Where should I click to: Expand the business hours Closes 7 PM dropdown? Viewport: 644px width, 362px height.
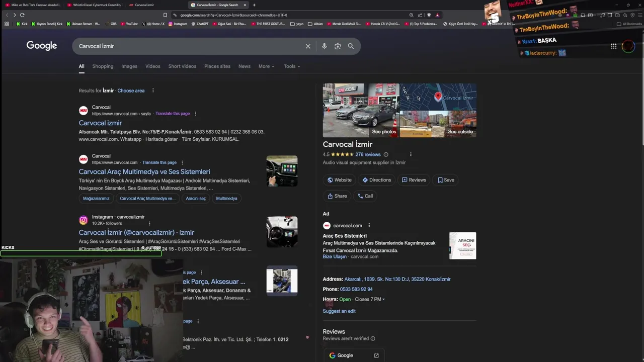[x=370, y=299]
